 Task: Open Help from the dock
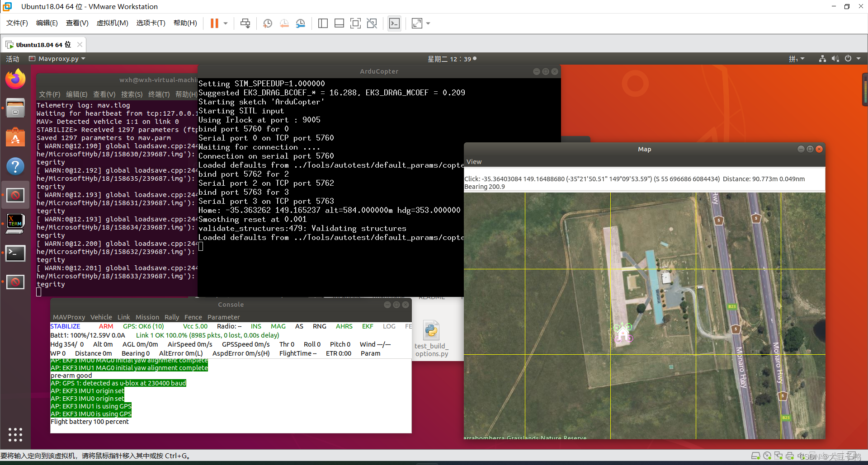tap(15, 166)
